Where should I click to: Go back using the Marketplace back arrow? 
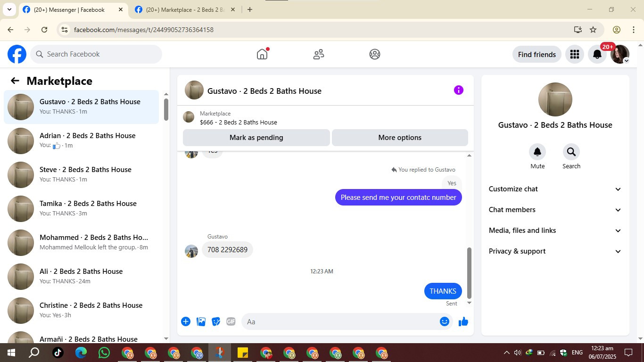pyautogui.click(x=15, y=81)
